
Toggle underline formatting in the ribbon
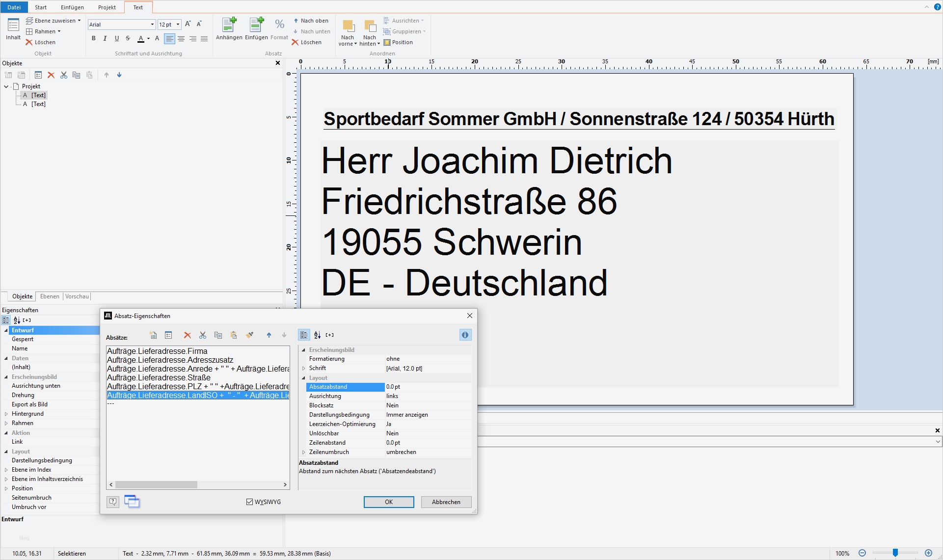(116, 38)
